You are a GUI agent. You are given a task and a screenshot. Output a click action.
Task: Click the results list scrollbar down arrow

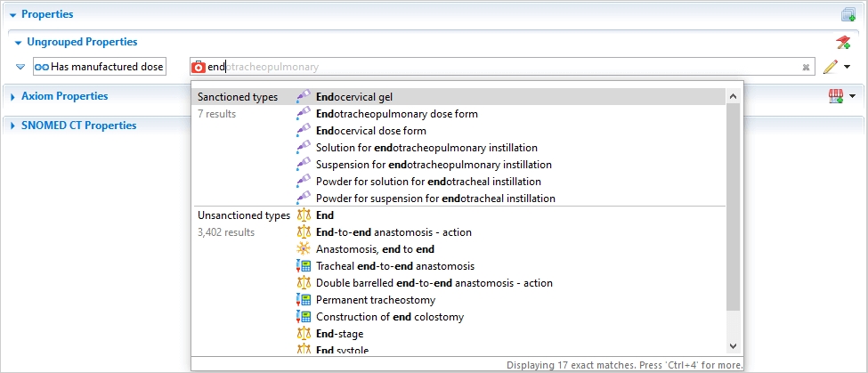pos(733,346)
